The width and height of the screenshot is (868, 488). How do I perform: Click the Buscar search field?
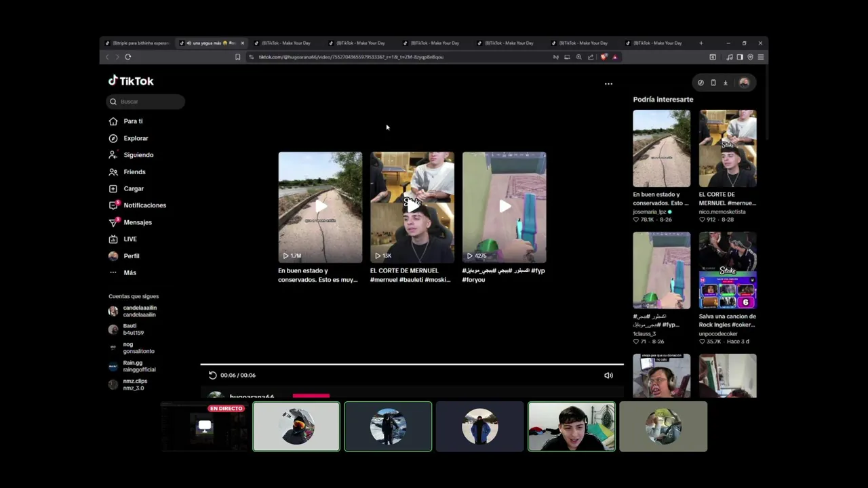pos(145,102)
